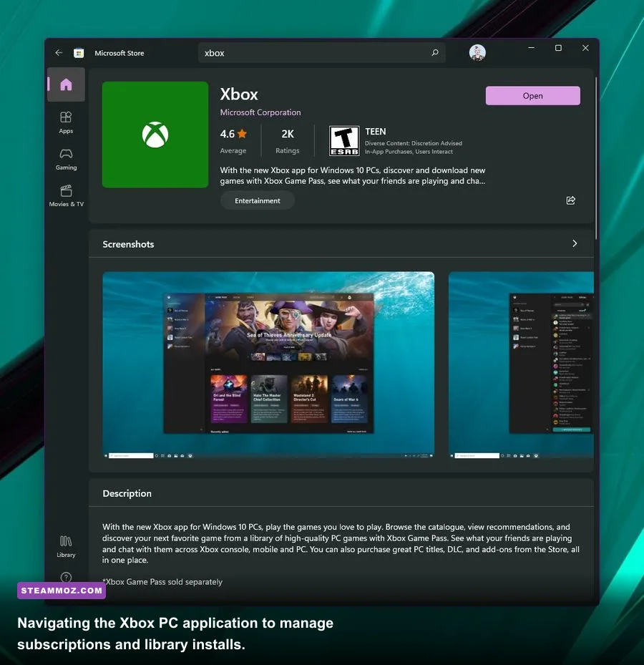
Task: Open the Library section
Action: pos(66,547)
